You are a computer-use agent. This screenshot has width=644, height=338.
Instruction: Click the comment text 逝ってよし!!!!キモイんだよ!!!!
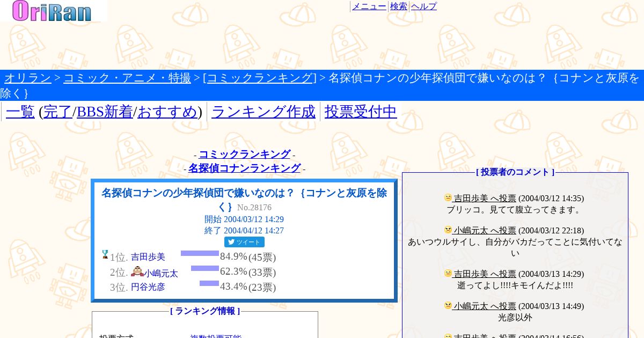(x=515, y=285)
